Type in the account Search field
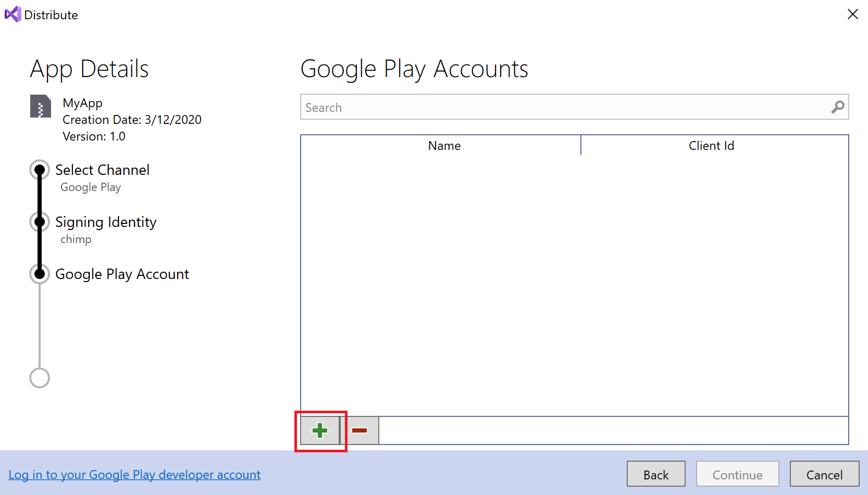Image resolution: width=868 pixels, height=495 pixels. 574,107
